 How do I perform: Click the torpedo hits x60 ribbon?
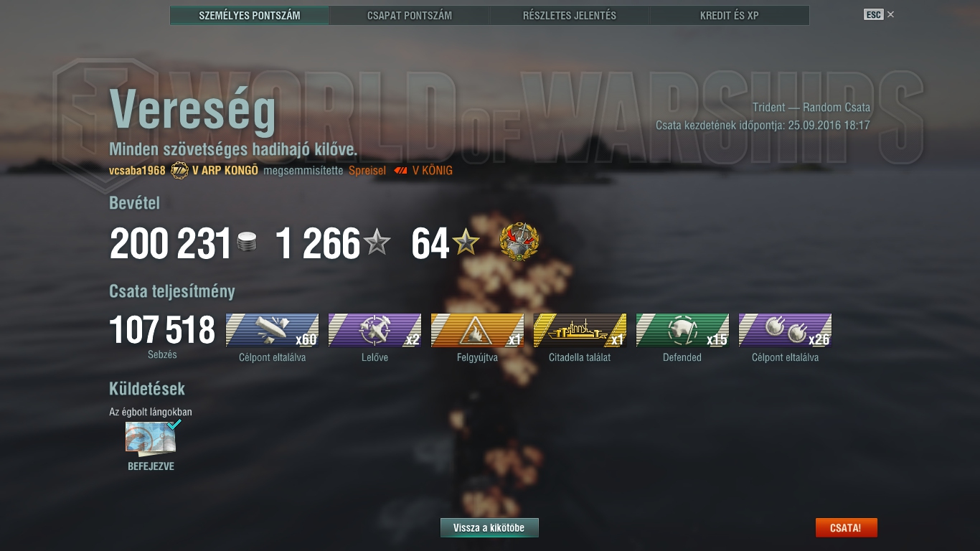[272, 330]
